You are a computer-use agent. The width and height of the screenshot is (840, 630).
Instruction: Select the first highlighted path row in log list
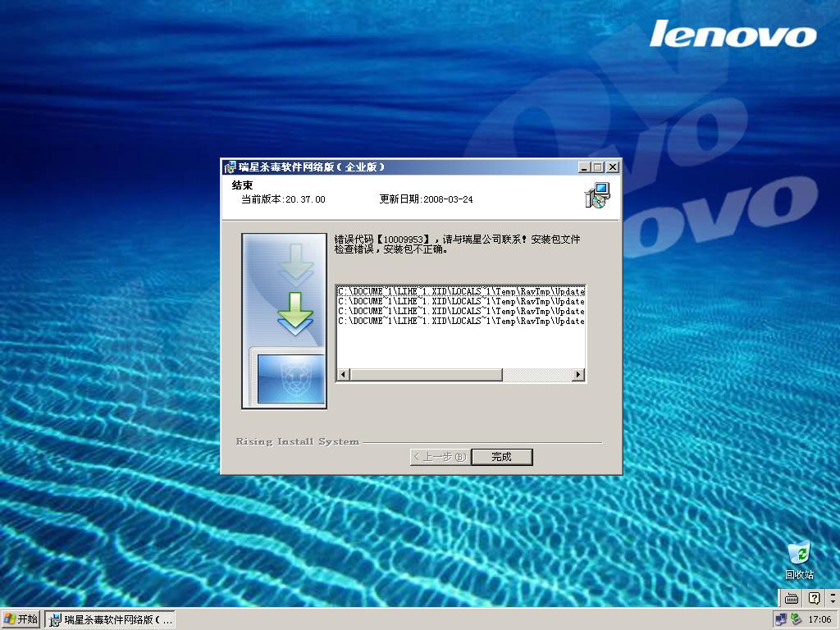click(461, 291)
